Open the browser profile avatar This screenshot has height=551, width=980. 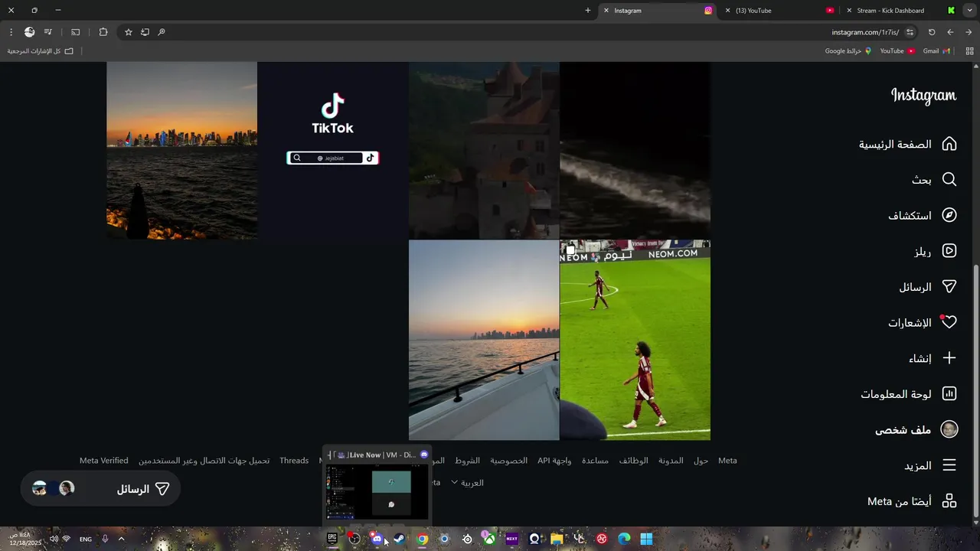point(29,32)
